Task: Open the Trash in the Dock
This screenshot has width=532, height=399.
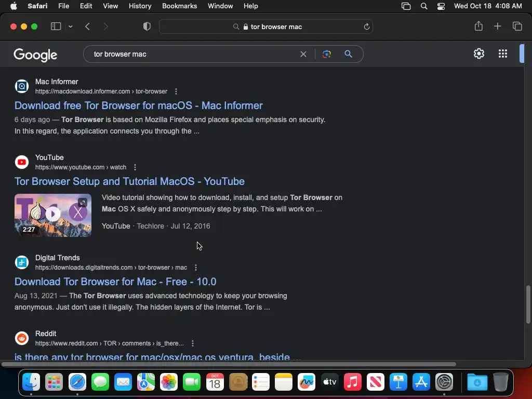Action: click(500, 382)
